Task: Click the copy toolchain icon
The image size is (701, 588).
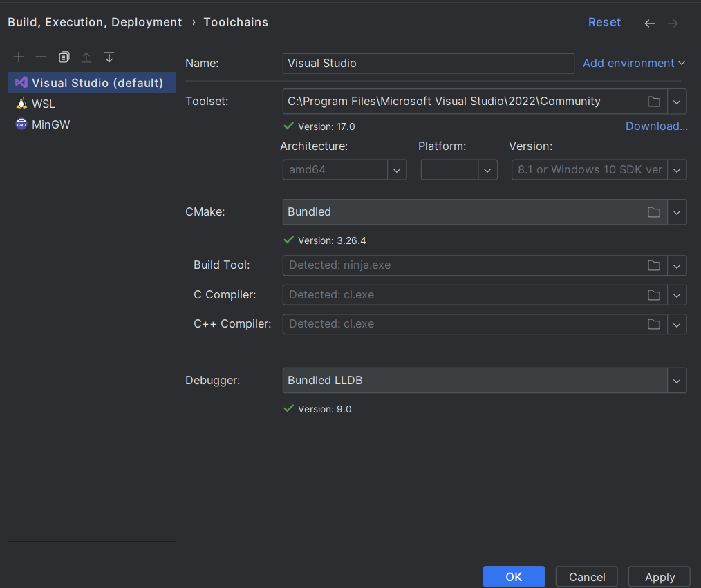Action: pyautogui.click(x=64, y=57)
